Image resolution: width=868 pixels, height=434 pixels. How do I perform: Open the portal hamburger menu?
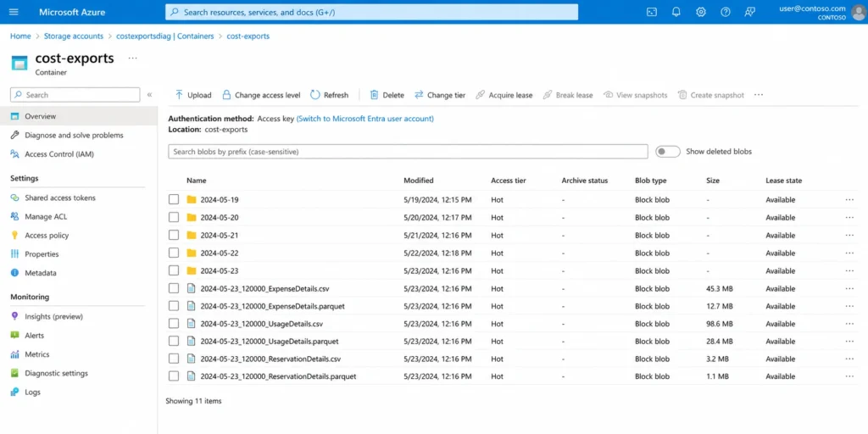[x=14, y=12]
